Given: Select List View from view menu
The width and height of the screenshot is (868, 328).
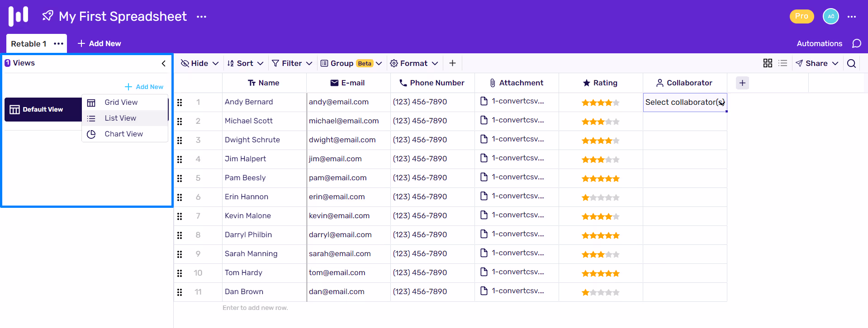Looking at the screenshot, I should click(125, 118).
